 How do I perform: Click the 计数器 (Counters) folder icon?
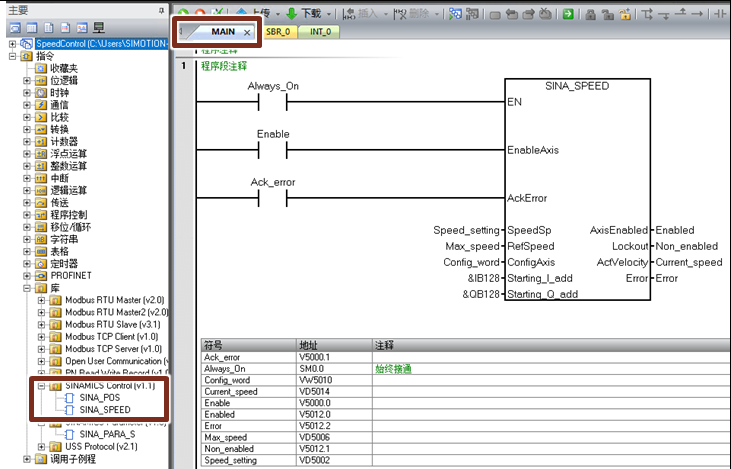pos(42,142)
